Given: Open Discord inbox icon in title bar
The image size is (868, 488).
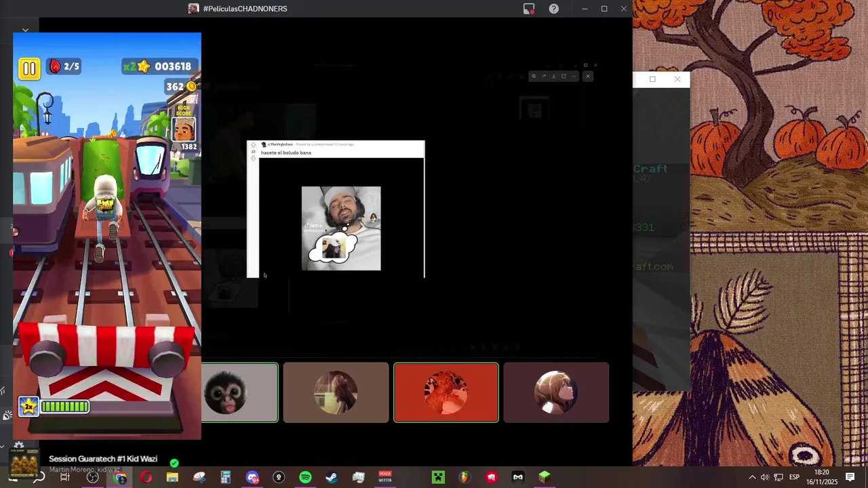Looking at the screenshot, I should [529, 9].
